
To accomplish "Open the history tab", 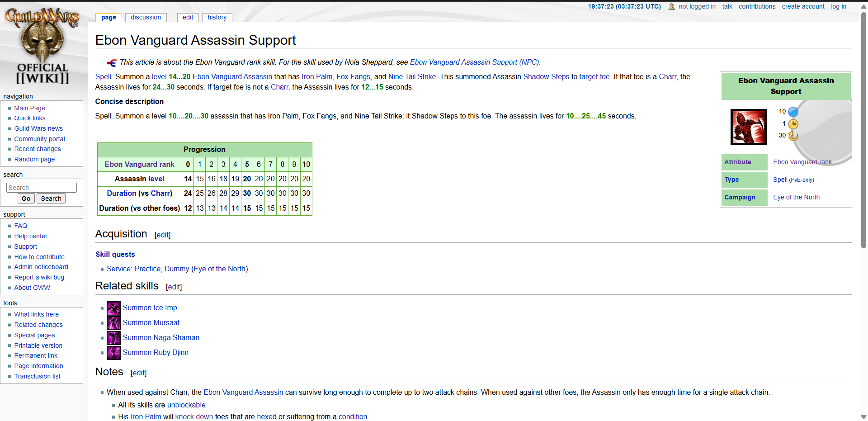I will tap(217, 17).
